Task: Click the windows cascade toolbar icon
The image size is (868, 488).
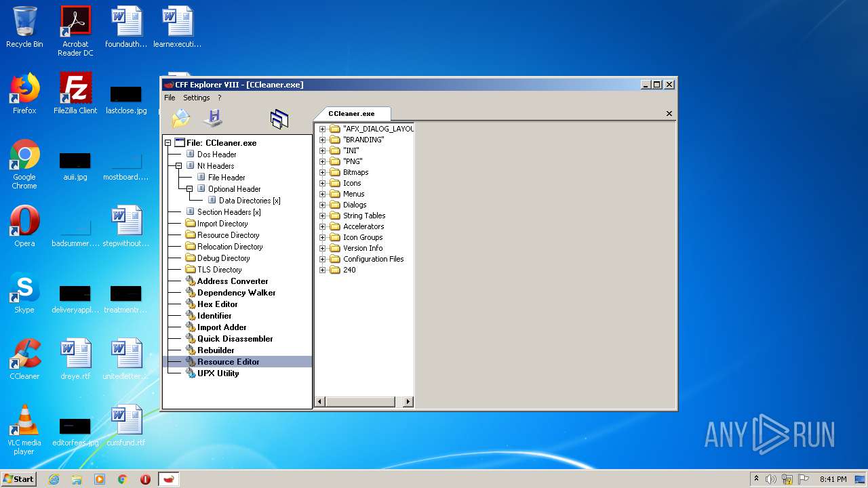Action: (x=279, y=119)
